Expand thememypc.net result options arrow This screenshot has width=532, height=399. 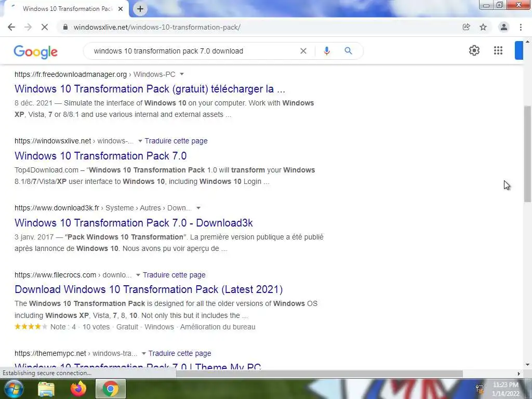pos(143,353)
